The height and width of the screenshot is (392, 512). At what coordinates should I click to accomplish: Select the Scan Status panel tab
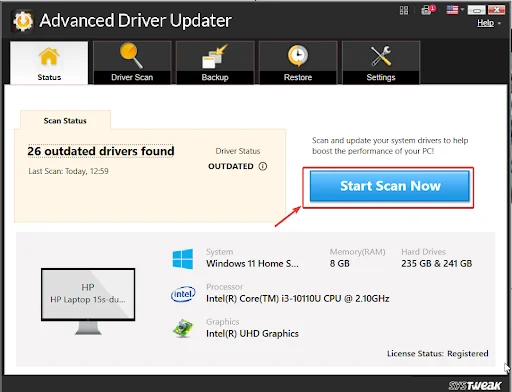[x=65, y=120]
